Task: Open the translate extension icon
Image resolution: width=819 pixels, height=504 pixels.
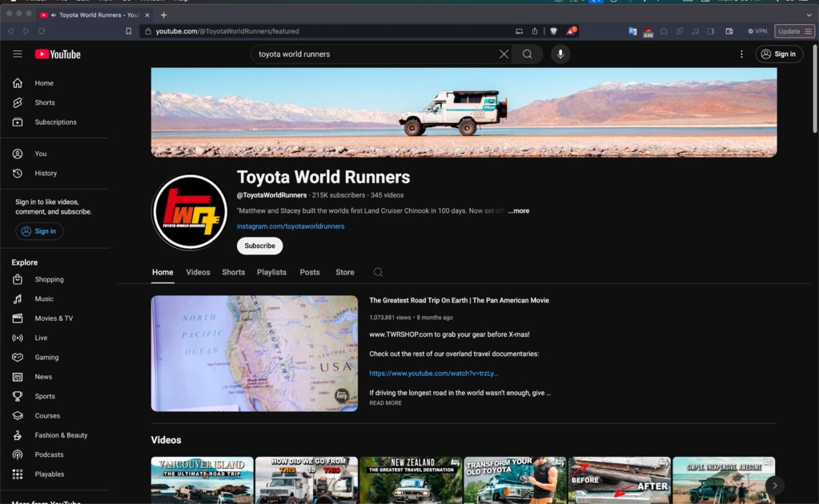Action: 632,31
